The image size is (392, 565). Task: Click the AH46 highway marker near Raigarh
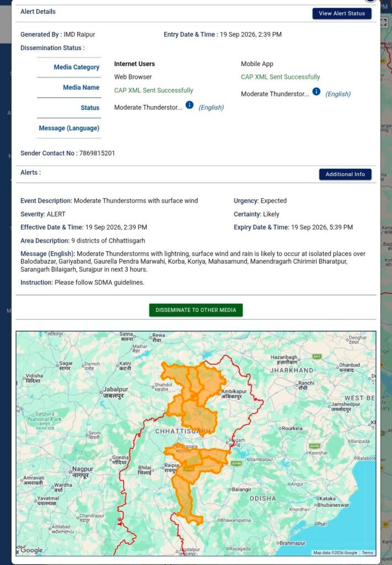pyautogui.click(x=237, y=463)
